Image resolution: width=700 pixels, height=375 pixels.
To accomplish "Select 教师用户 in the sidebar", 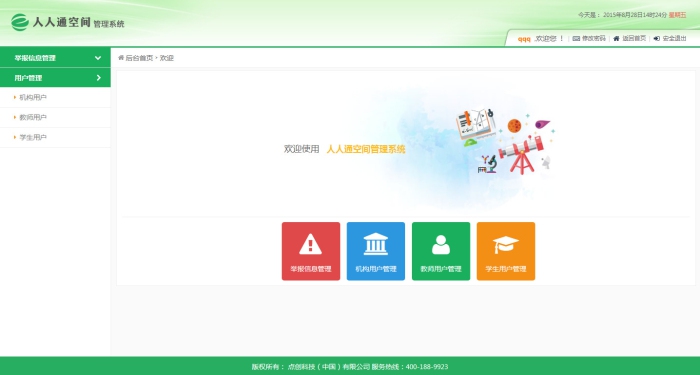I will pos(33,117).
